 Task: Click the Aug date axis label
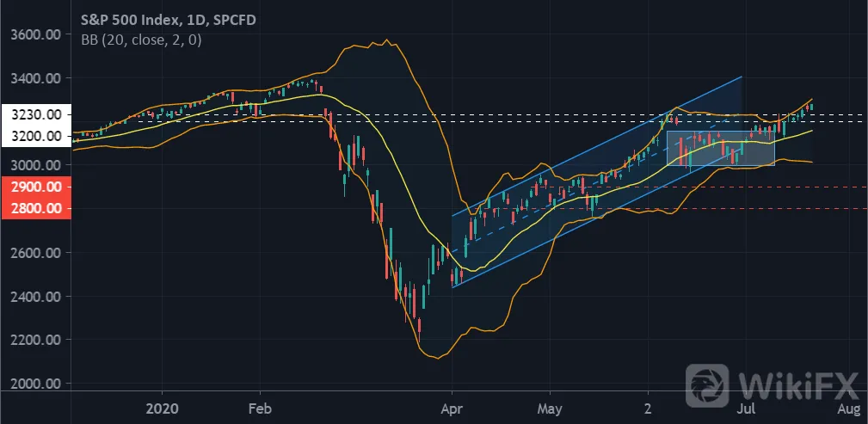pyautogui.click(x=848, y=409)
